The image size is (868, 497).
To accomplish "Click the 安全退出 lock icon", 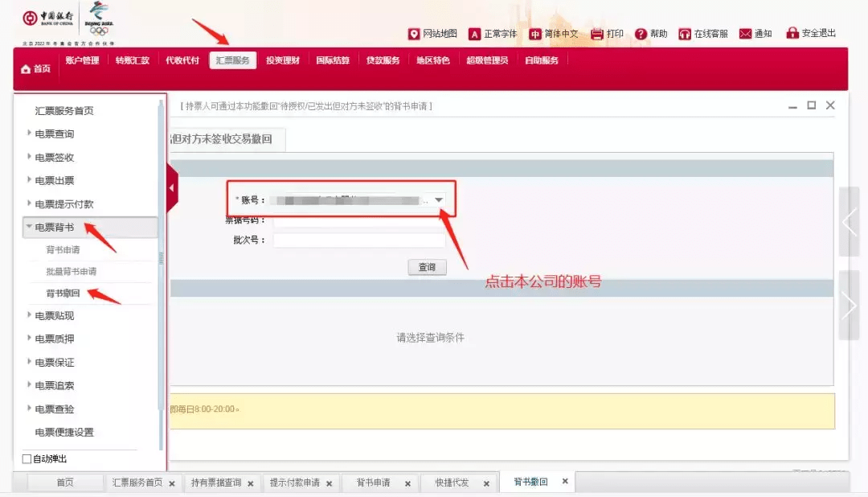I will tap(792, 33).
